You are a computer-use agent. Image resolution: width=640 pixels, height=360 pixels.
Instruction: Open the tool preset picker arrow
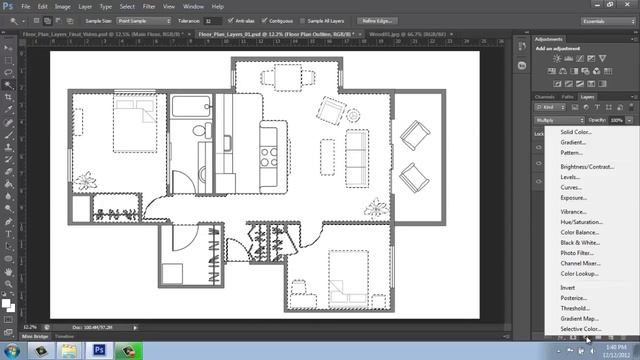click(23, 21)
